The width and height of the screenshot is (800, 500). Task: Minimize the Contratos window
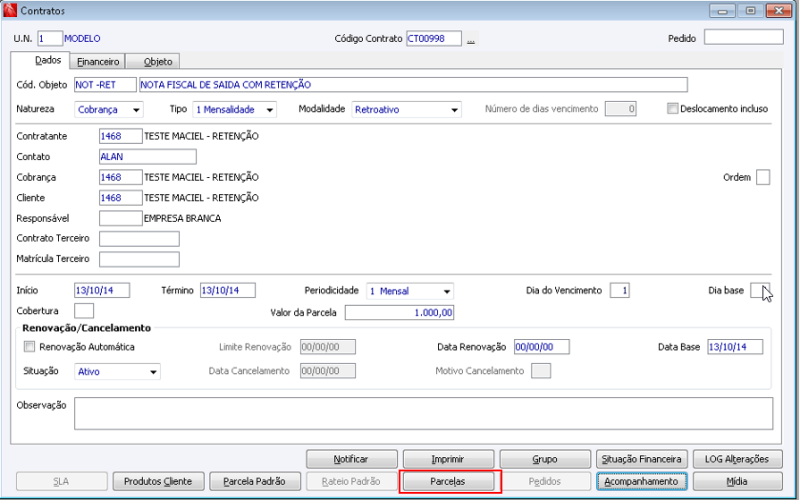coord(722,10)
